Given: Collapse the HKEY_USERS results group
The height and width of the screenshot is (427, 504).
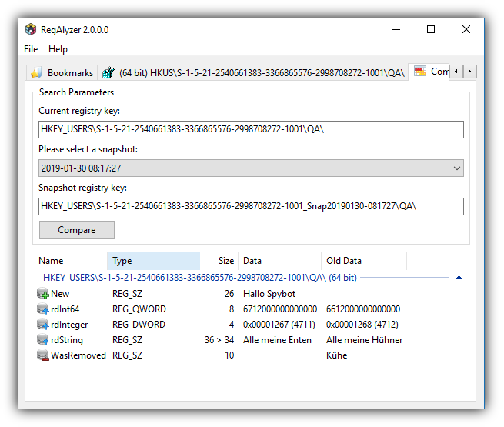Looking at the screenshot, I should tap(459, 278).
